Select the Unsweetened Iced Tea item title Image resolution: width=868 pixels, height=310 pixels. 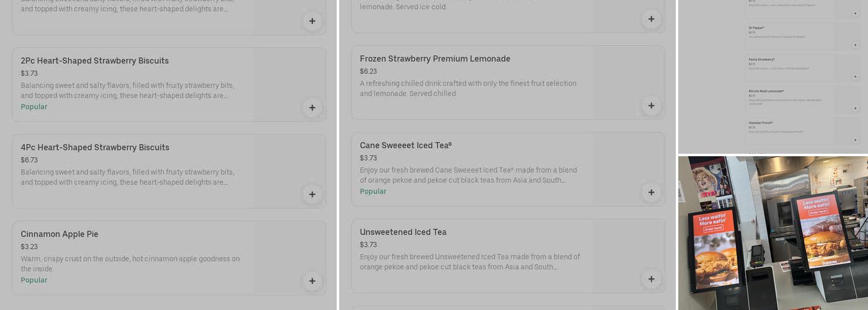click(x=403, y=232)
